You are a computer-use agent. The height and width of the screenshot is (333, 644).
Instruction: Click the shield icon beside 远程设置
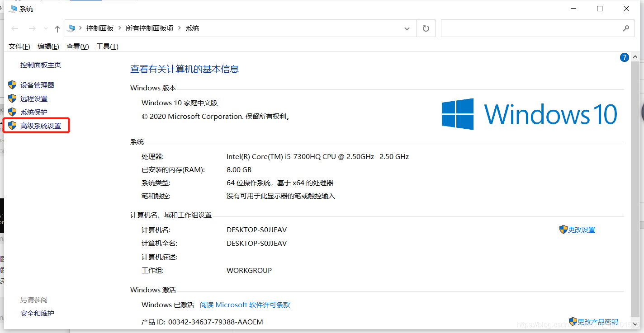pyautogui.click(x=12, y=98)
